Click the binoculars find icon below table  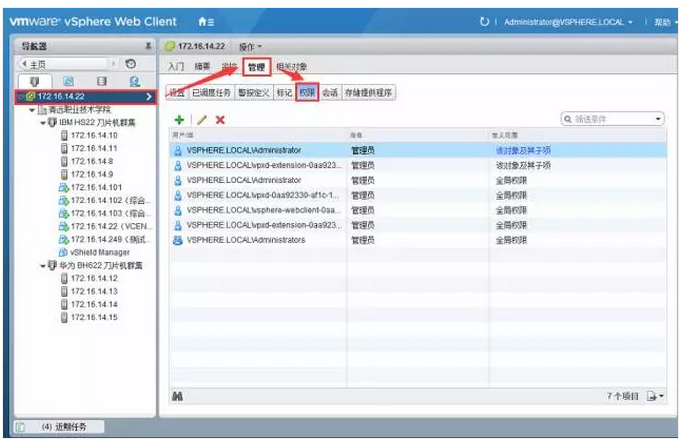coord(177,396)
